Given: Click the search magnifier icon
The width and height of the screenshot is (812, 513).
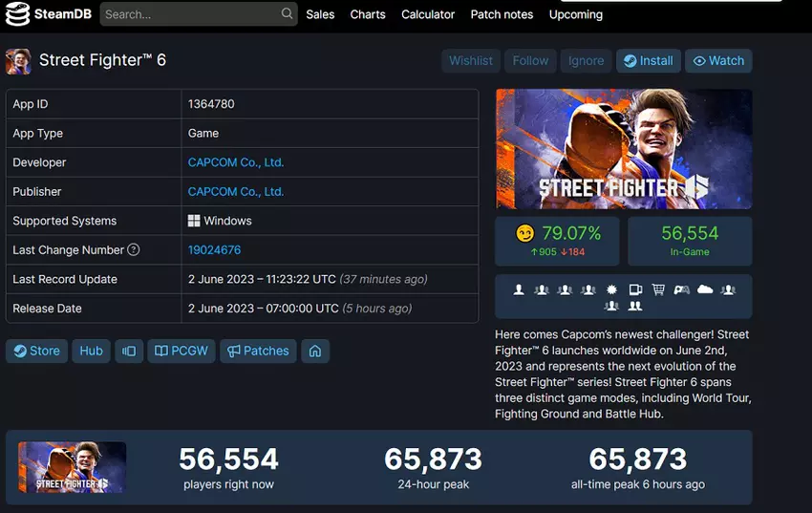Looking at the screenshot, I should pyautogui.click(x=287, y=14).
